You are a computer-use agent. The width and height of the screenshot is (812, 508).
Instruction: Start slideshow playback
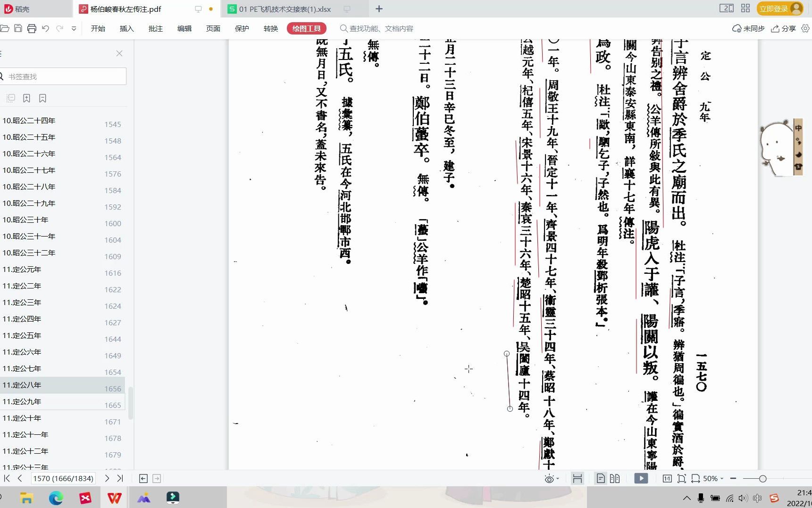641,479
